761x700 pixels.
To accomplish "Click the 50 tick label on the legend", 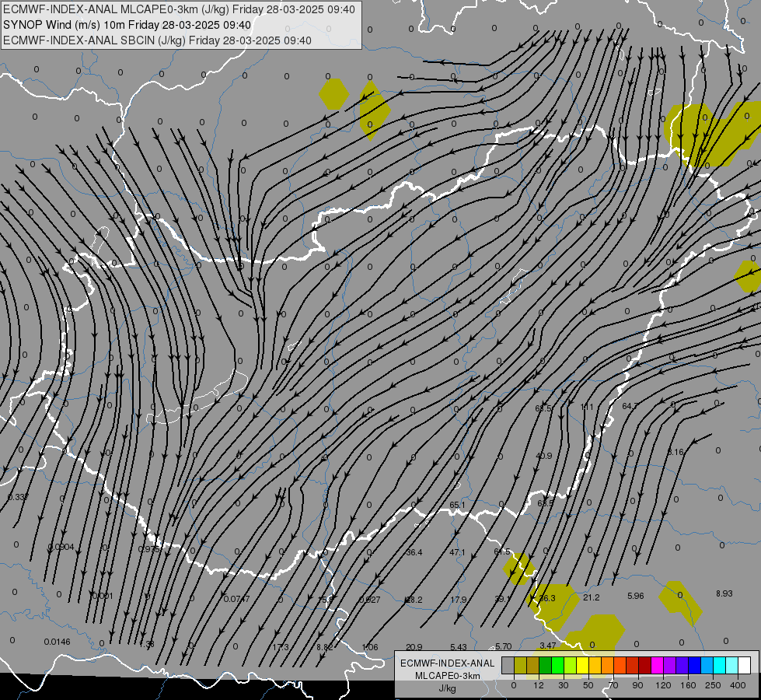I will [x=588, y=685].
